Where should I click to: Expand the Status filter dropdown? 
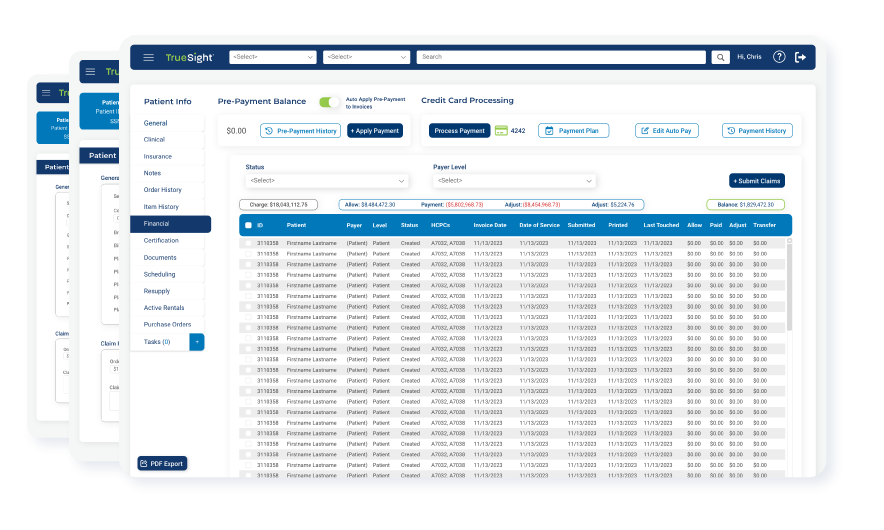click(x=327, y=181)
